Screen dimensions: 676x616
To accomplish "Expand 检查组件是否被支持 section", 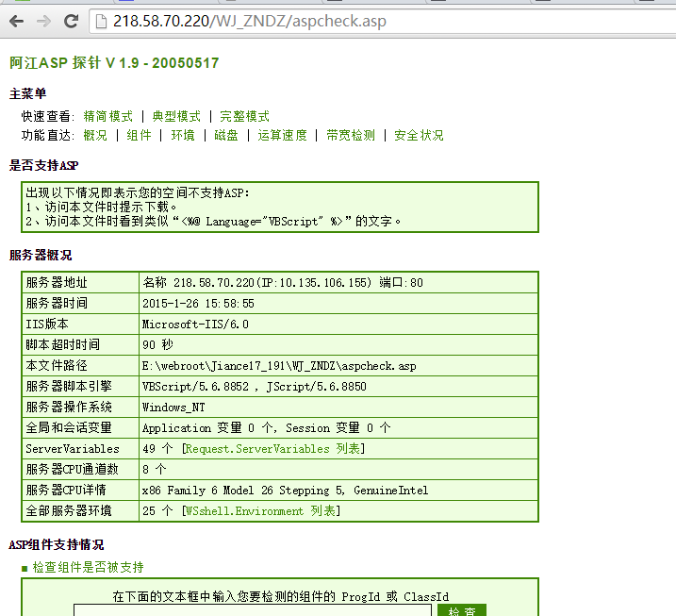I will (88, 567).
